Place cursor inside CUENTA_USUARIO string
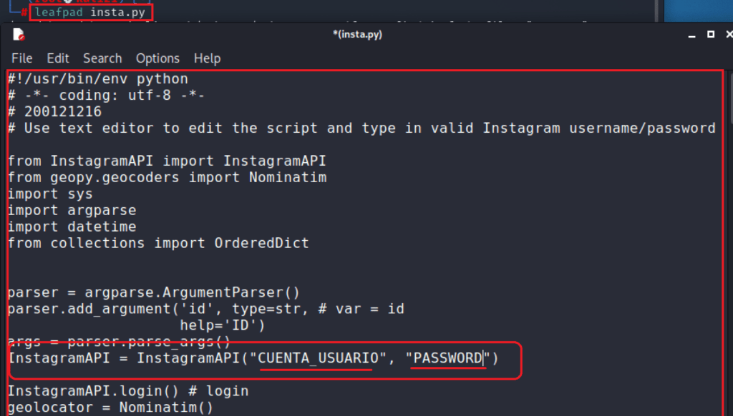733x416 pixels. click(318, 358)
